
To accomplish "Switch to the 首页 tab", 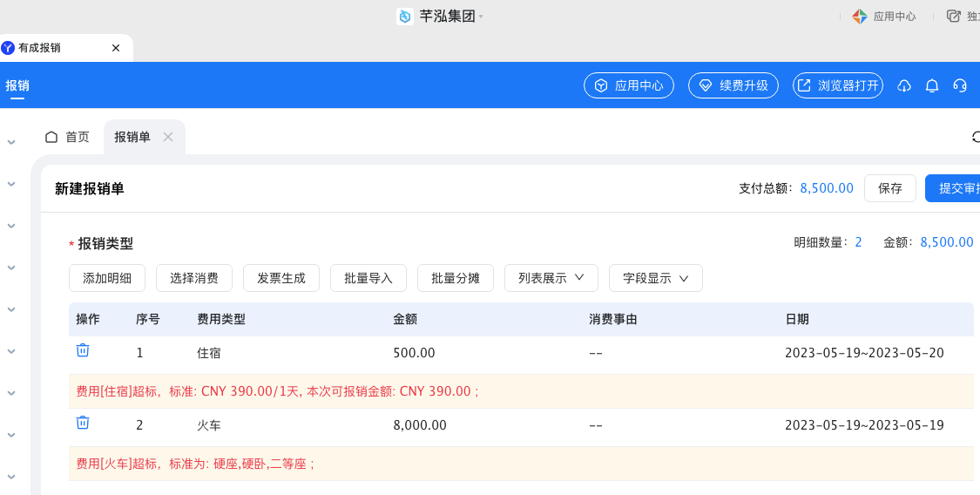I will [x=68, y=137].
